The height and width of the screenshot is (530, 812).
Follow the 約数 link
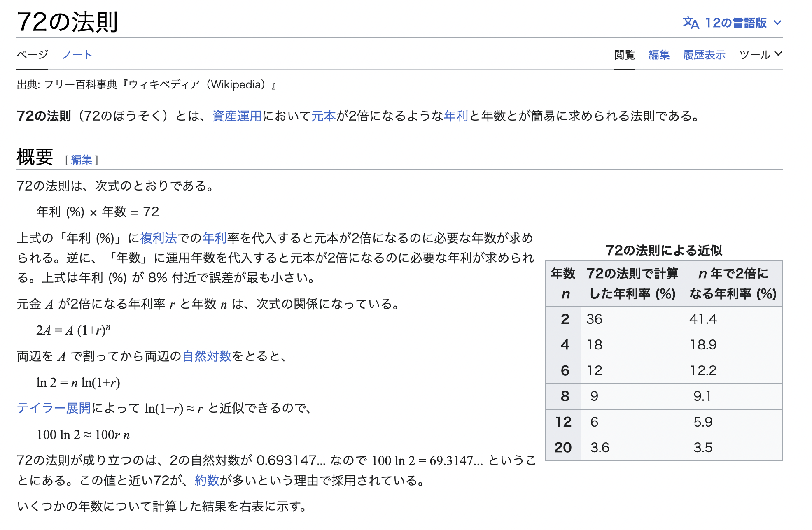pyautogui.click(x=207, y=480)
